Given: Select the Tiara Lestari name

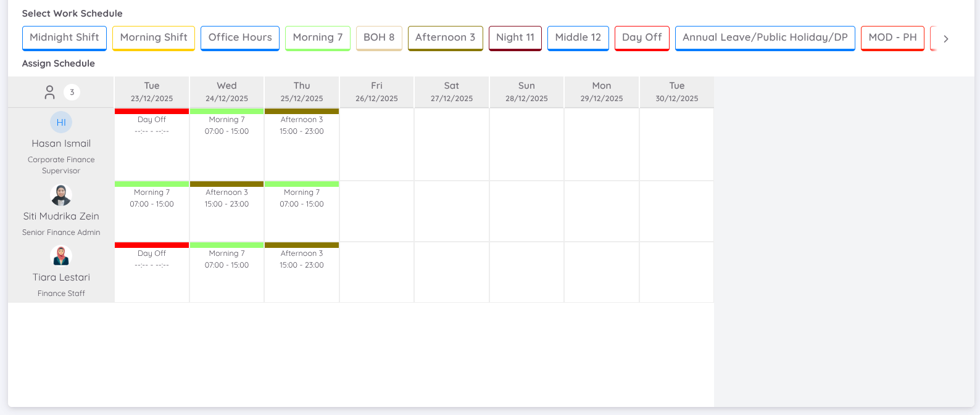Looking at the screenshot, I should [61, 277].
